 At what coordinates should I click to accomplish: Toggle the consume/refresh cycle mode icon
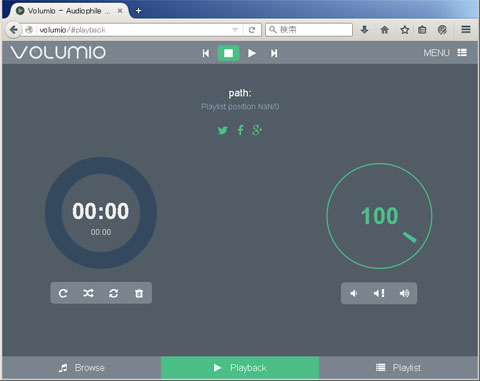pos(113,293)
